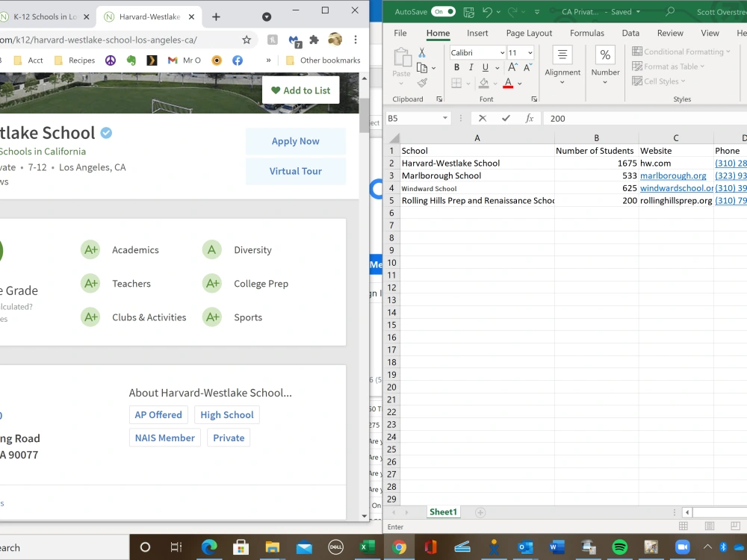The width and height of the screenshot is (747, 560).
Task: Switch to the Review tab
Action: [x=670, y=33]
